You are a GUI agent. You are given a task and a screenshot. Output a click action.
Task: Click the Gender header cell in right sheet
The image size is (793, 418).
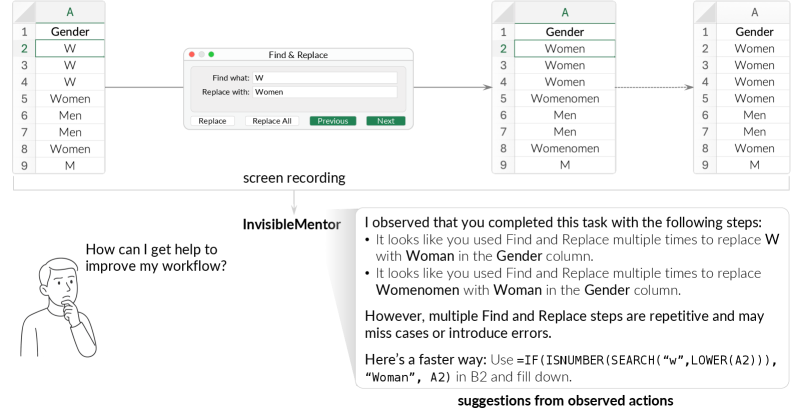click(754, 32)
